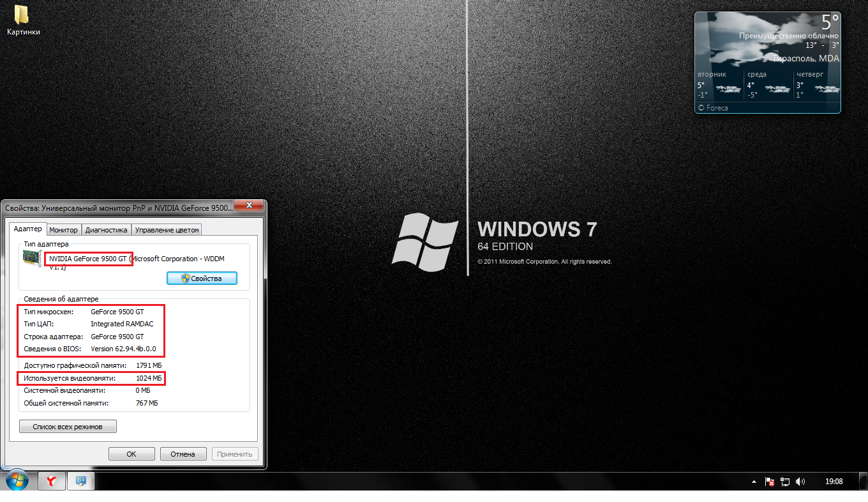The image size is (868, 502).
Task: Click the Системной видеопамяти label
Action: click(64, 390)
